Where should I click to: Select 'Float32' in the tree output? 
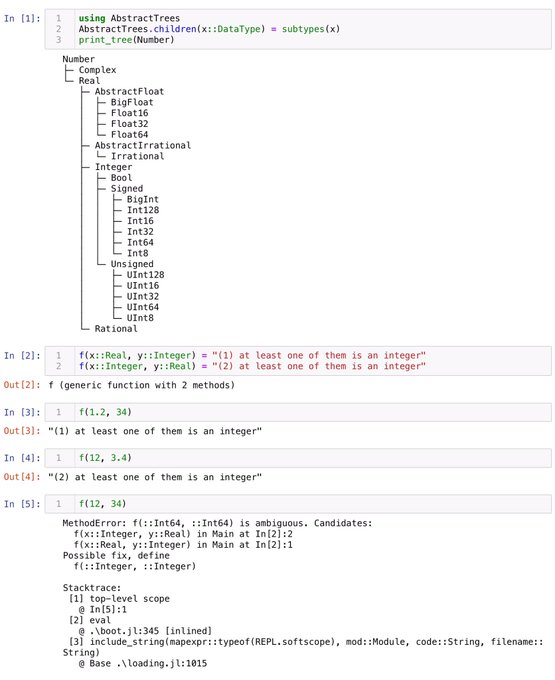129,124
